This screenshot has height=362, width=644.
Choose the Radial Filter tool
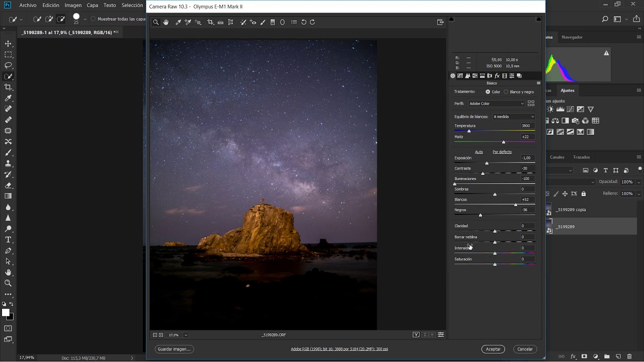coord(282,22)
